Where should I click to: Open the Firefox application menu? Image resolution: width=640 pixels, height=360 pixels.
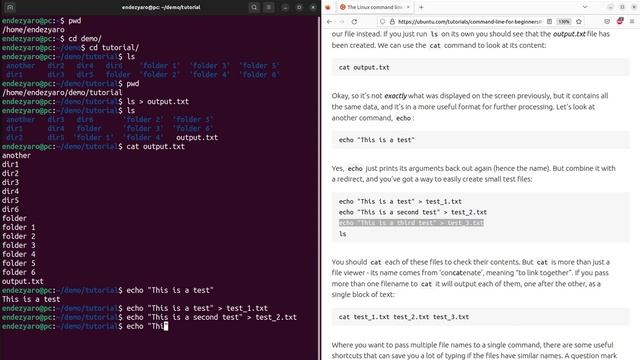(x=632, y=22)
